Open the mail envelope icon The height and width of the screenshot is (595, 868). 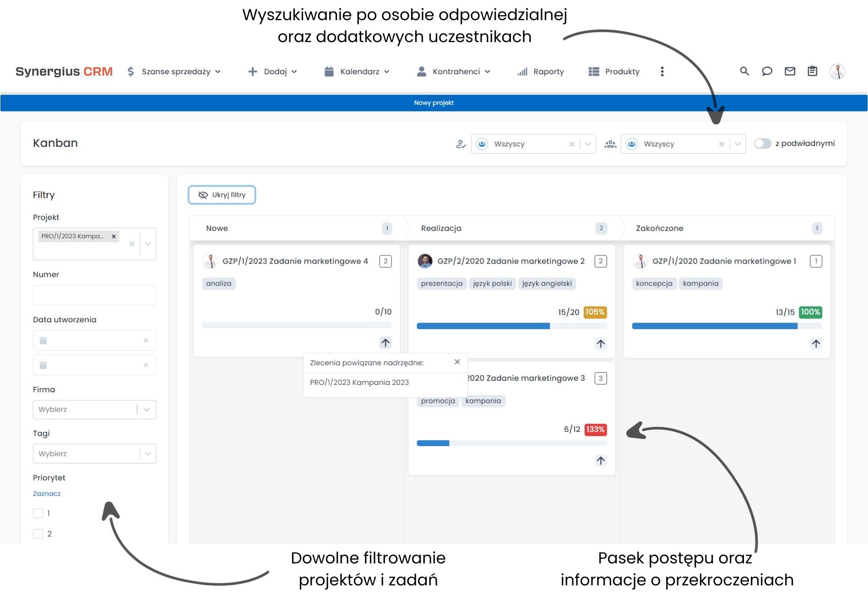pyautogui.click(x=790, y=71)
